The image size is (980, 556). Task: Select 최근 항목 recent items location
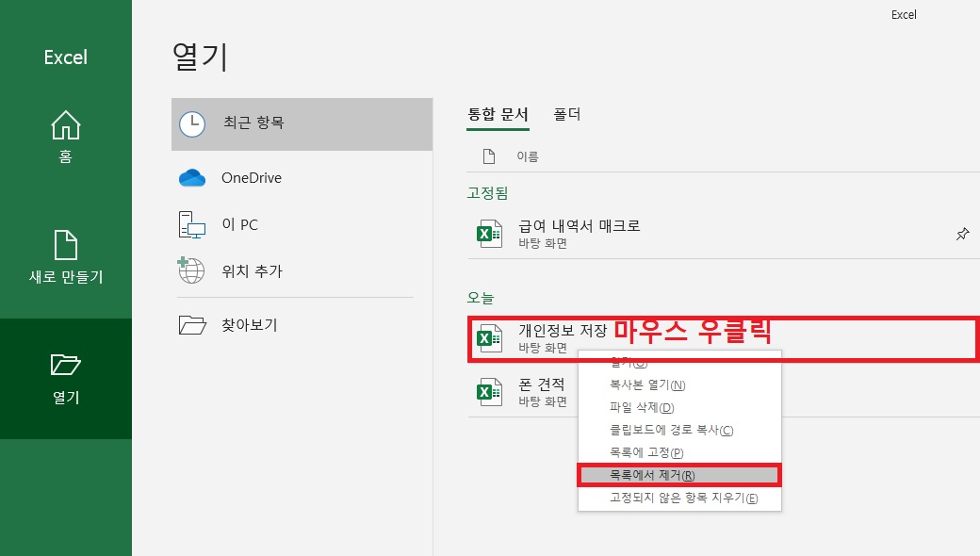tap(302, 123)
